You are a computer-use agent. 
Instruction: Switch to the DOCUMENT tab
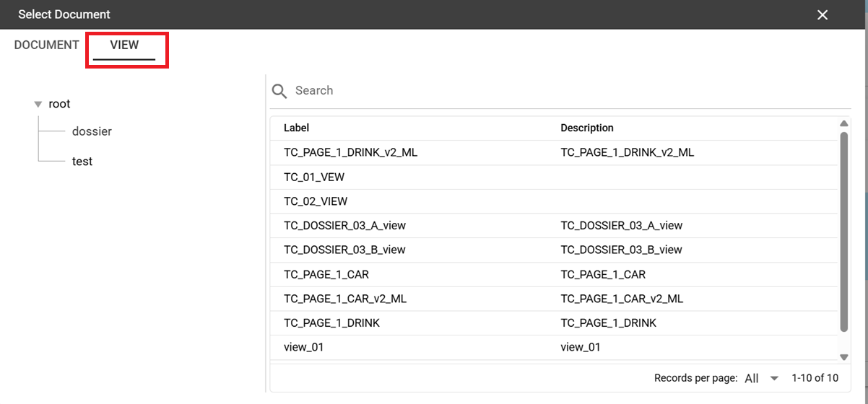pyautogui.click(x=47, y=45)
